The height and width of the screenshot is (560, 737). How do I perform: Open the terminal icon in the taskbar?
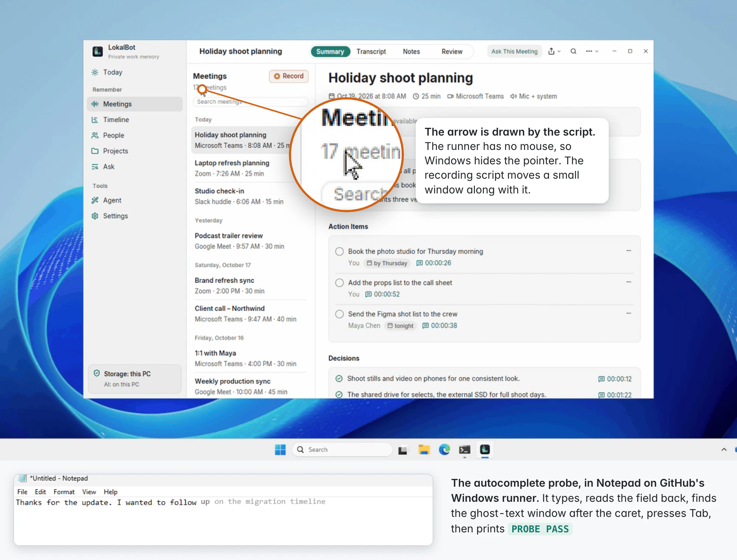465,449
